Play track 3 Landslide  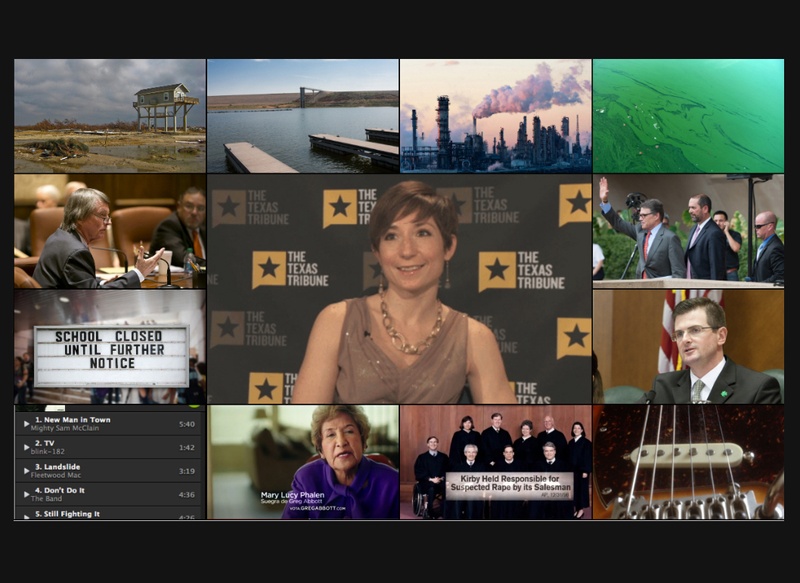click(x=26, y=471)
